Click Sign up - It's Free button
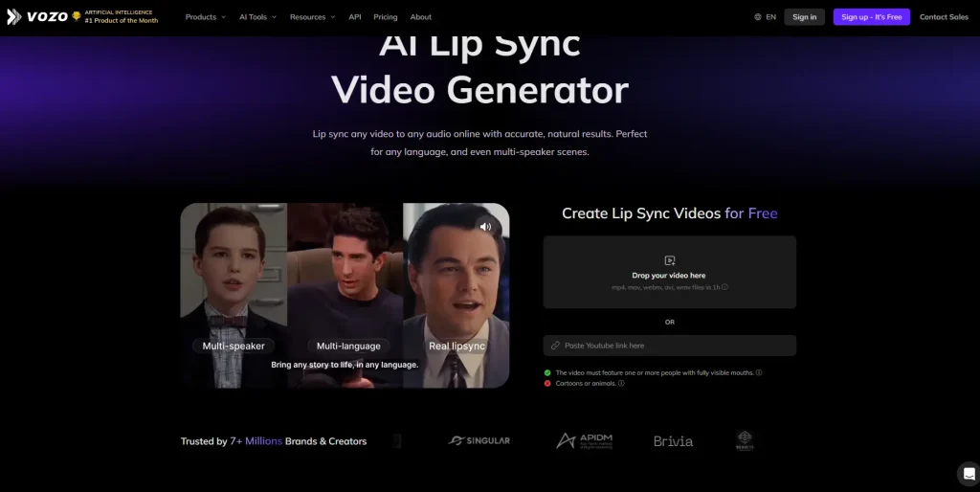980x492 pixels. click(871, 17)
